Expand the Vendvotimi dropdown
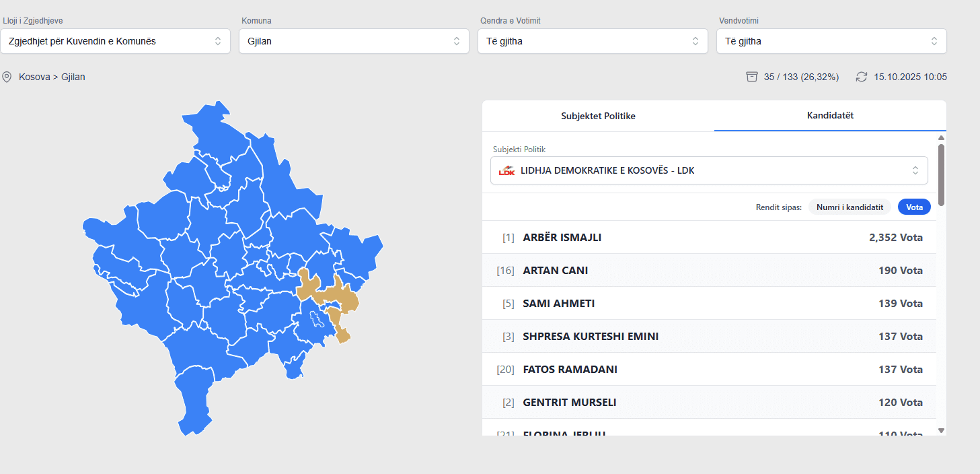The width and height of the screenshot is (980, 474). (831, 41)
